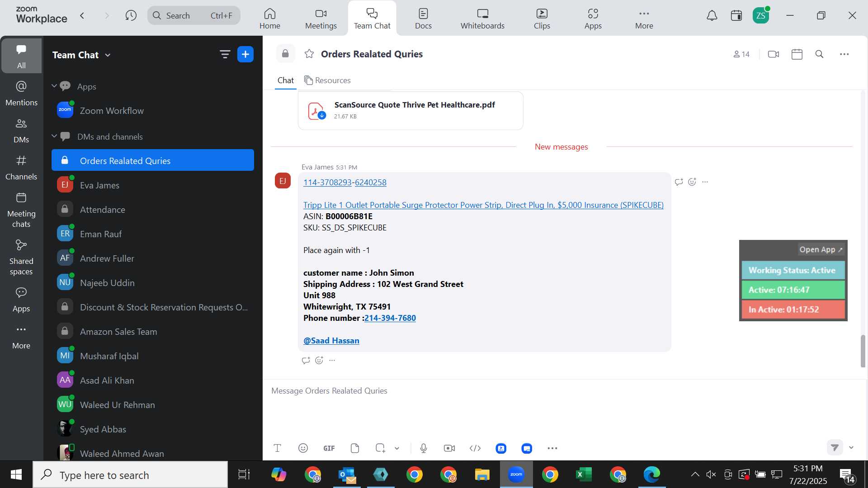Open Waleed Ur Rehman chat

point(153,405)
